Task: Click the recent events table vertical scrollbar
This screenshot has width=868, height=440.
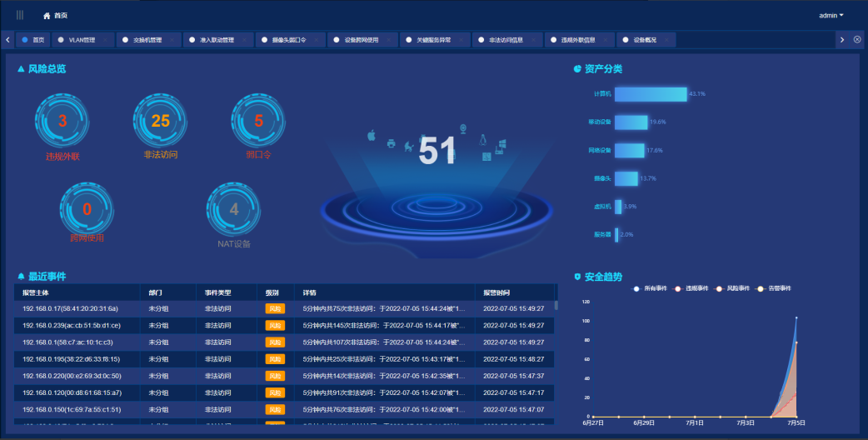Action: [x=556, y=305]
